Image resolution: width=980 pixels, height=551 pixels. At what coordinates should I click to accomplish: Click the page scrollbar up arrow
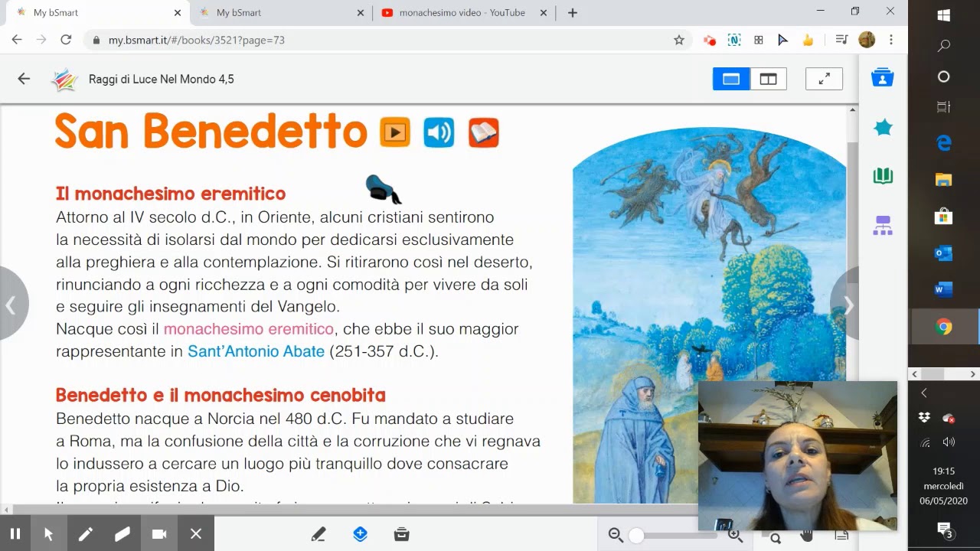[852, 110]
